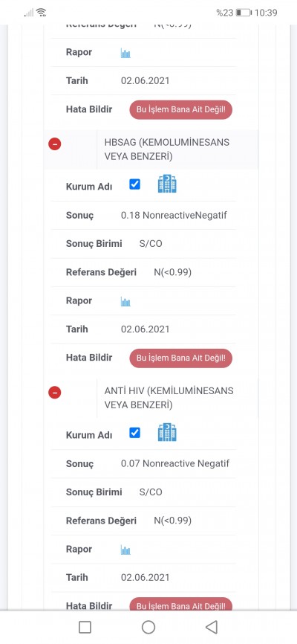The height and width of the screenshot is (644, 297).
Task: Select ANTİ HIV (KEMİLUMİNESANS VEYA BENZERİ) header
Action: pyautogui.click(x=169, y=398)
